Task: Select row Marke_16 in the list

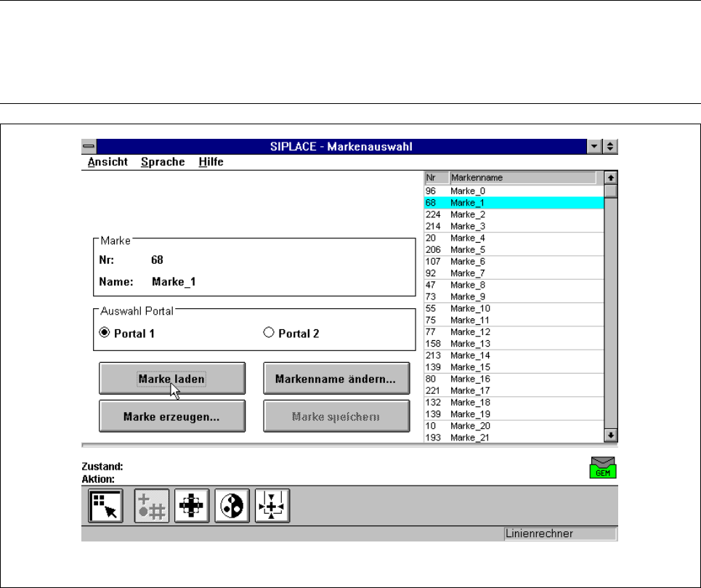Action: coord(514,379)
